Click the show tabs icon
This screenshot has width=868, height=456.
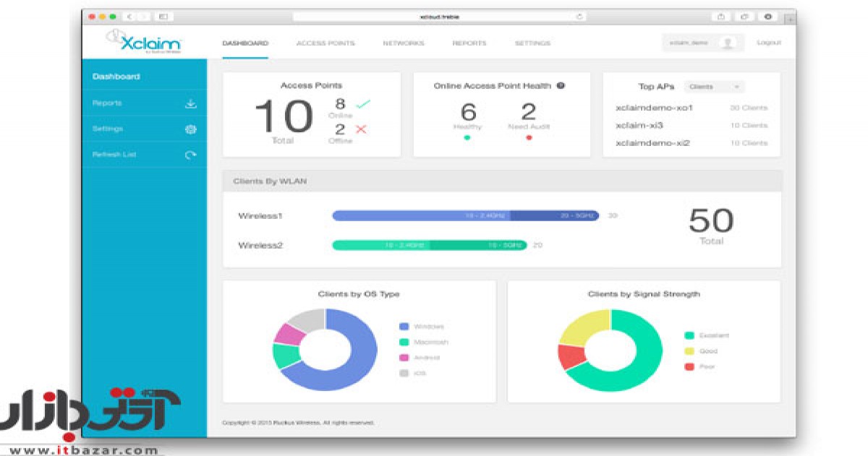pyautogui.click(x=744, y=16)
